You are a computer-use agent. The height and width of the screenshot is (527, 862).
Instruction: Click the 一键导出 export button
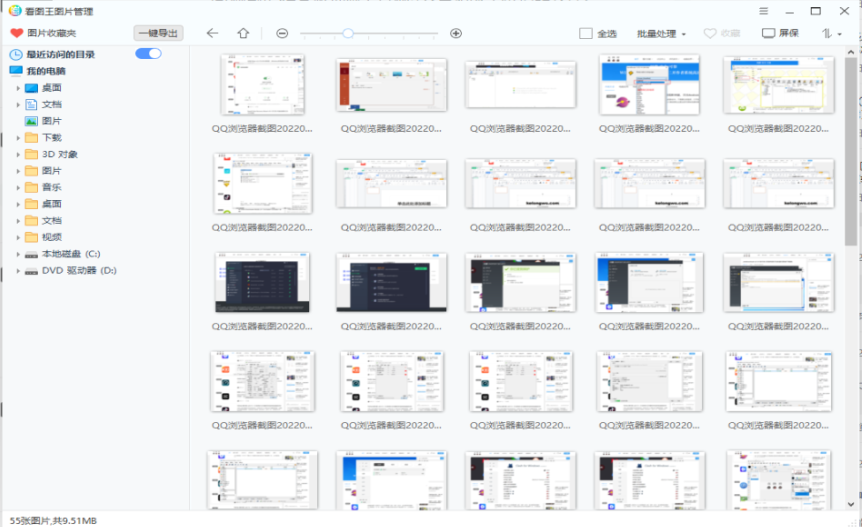click(158, 33)
